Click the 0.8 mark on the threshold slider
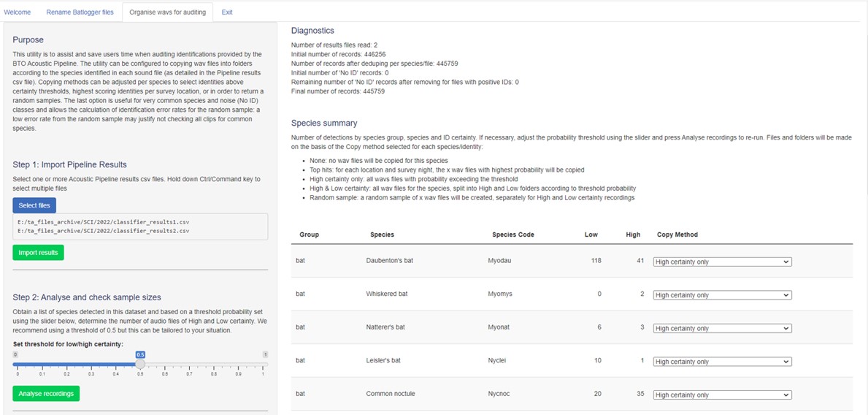This screenshot has width=868, height=415. pos(214,364)
